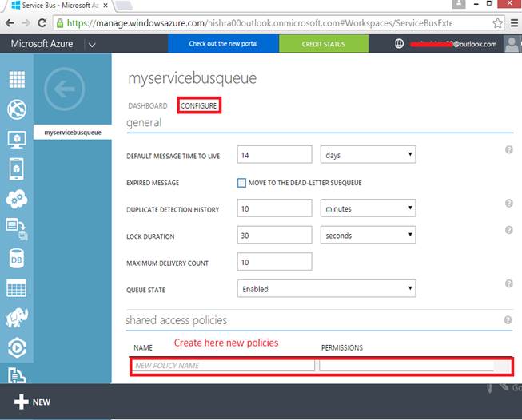Open the new blank browser tab button
This screenshot has height=420, width=522.
(124, 6)
